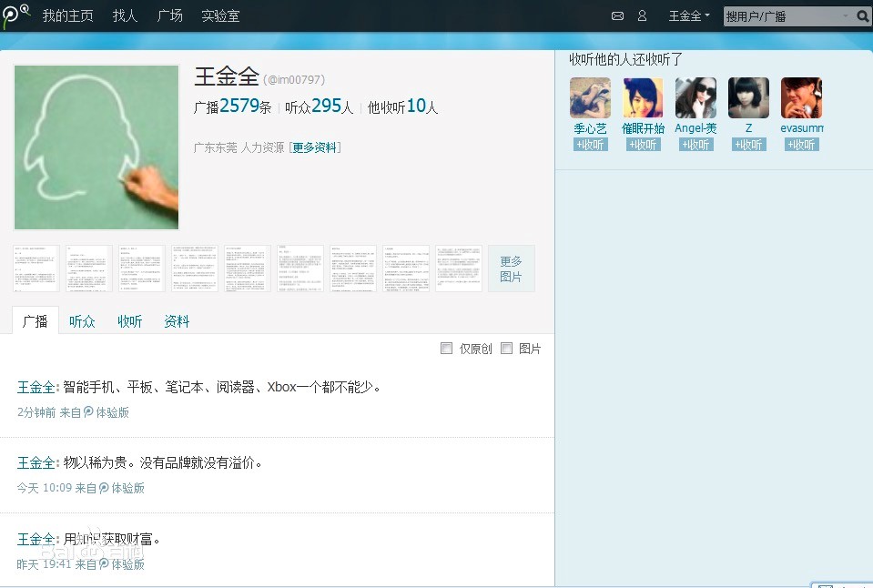Click 体验版 link on the Xbox post
The width and height of the screenshot is (873, 588).
[x=113, y=412]
